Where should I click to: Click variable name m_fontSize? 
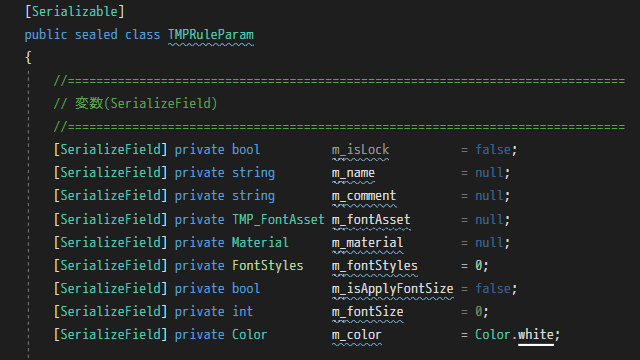[367, 312]
